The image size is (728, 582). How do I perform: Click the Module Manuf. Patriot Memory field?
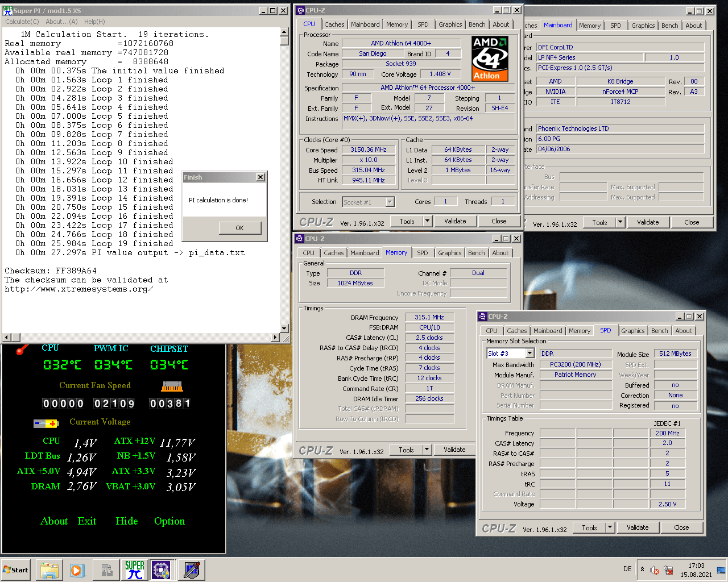click(x=576, y=375)
